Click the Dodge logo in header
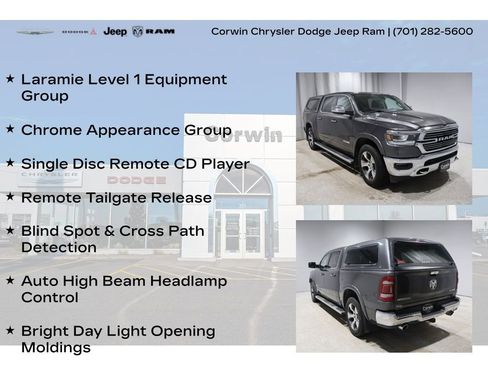This screenshot has width=488, height=366. click(79, 32)
